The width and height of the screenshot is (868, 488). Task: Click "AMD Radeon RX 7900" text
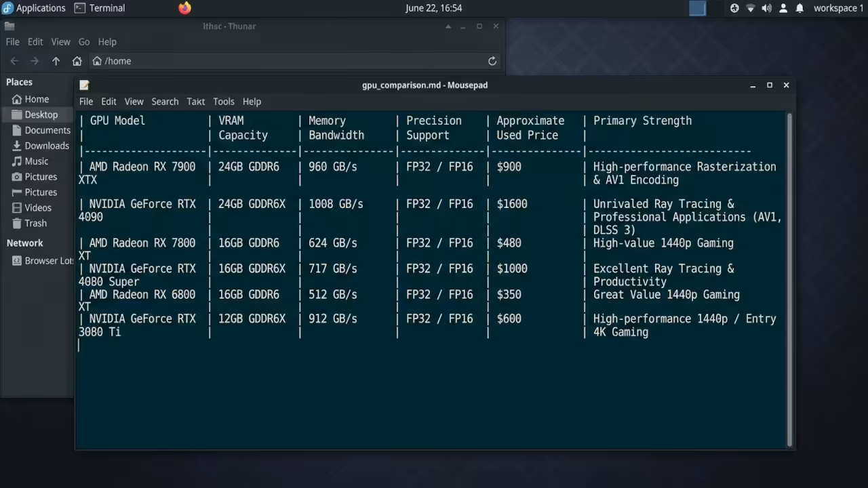click(x=142, y=167)
